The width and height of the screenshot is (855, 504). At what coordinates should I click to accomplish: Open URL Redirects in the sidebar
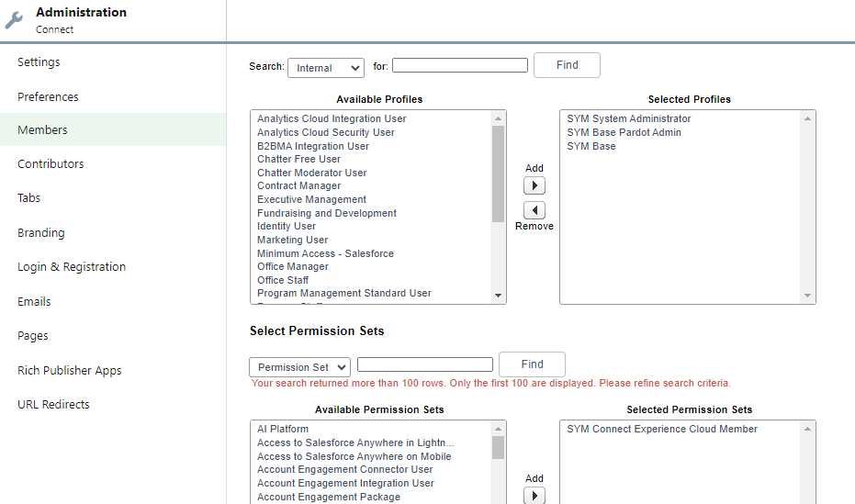click(53, 404)
